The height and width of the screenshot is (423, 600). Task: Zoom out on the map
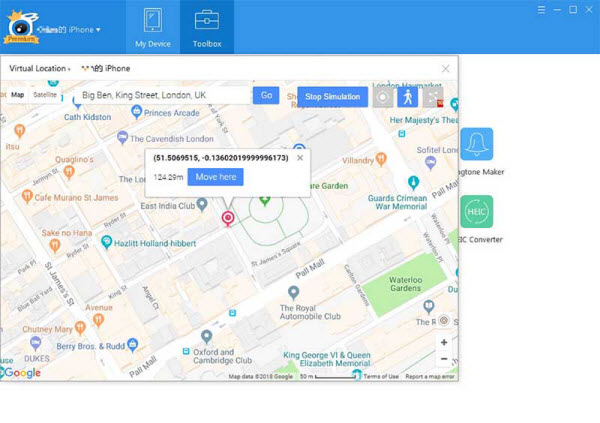[444, 359]
